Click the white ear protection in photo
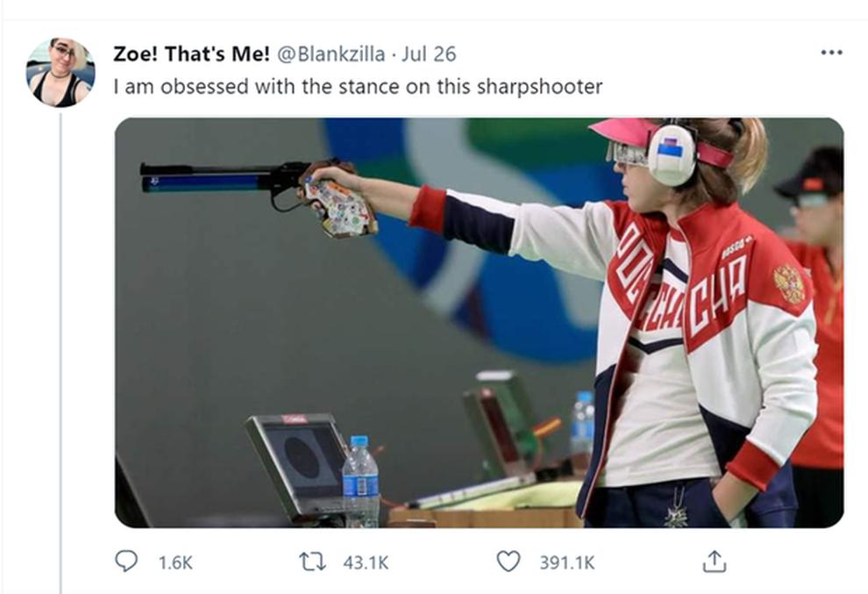 pos(671,154)
